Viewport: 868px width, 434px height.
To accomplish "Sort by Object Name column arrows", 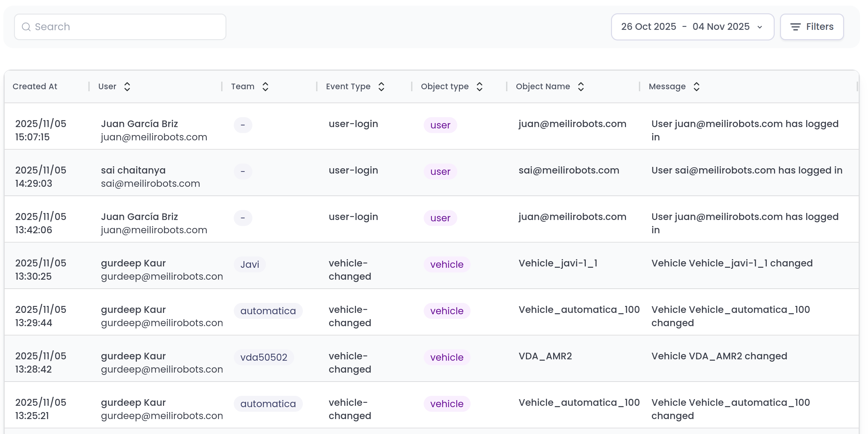I will tap(580, 87).
